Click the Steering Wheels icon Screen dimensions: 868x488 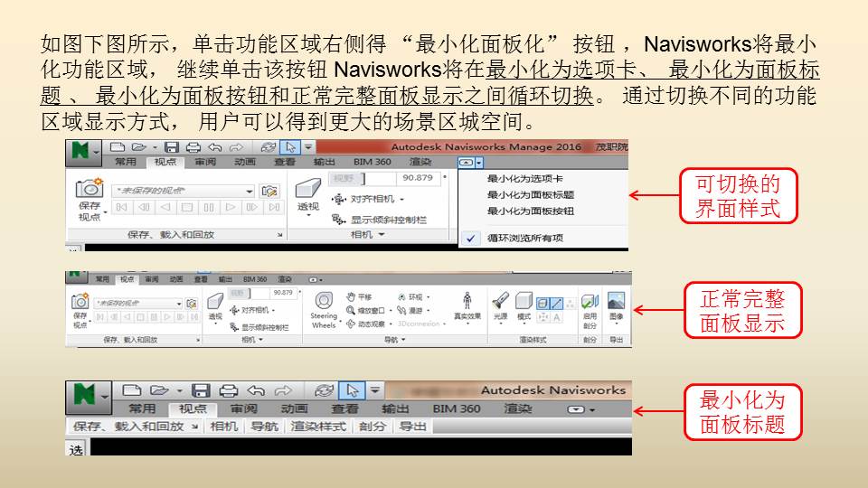[x=324, y=300]
